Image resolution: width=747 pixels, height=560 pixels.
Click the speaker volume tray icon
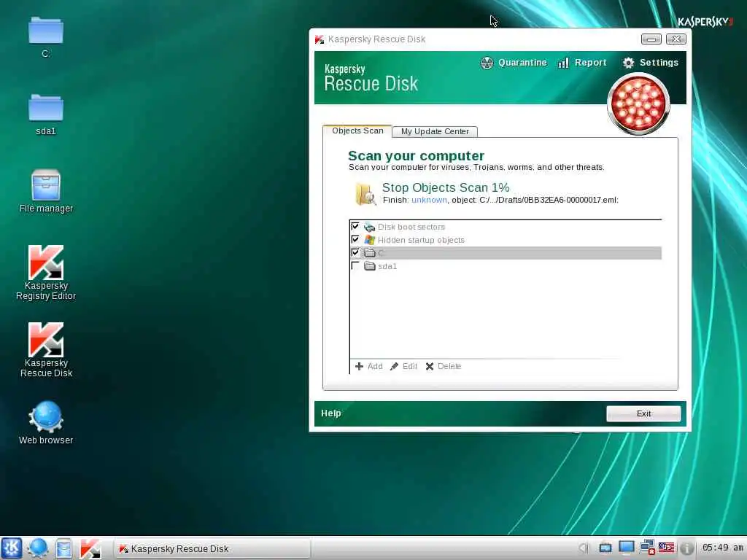pyautogui.click(x=584, y=548)
